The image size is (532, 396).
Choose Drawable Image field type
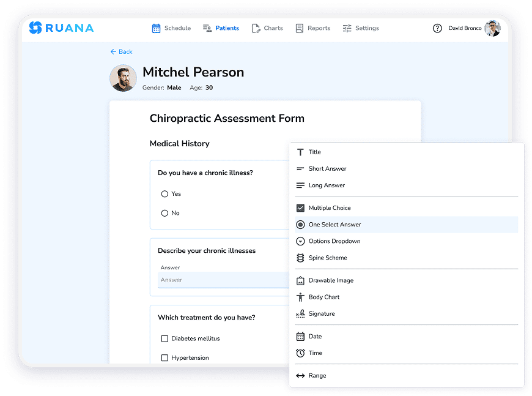click(x=407, y=280)
